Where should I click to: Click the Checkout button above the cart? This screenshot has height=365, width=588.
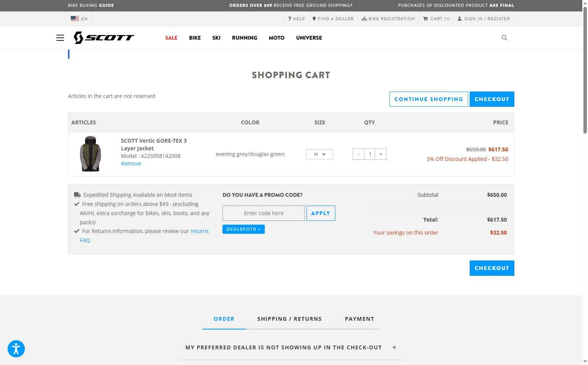(492, 99)
